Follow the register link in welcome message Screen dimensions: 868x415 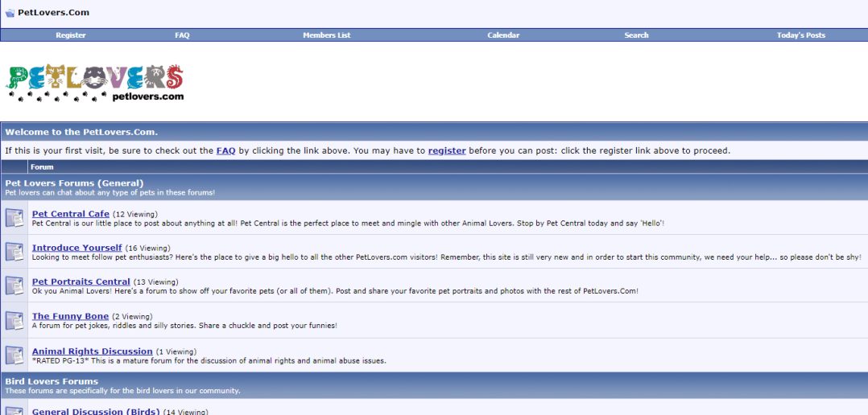[x=447, y=150]
